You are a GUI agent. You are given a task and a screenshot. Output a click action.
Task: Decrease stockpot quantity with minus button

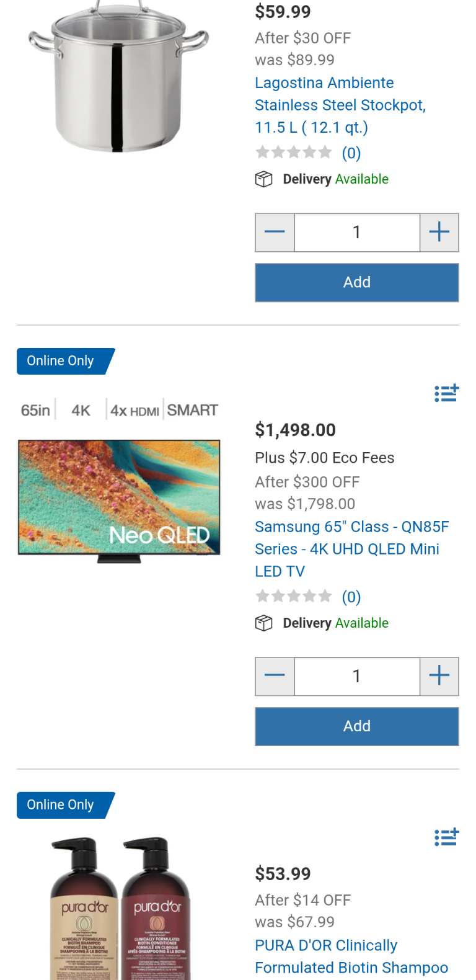coord(275,233)
